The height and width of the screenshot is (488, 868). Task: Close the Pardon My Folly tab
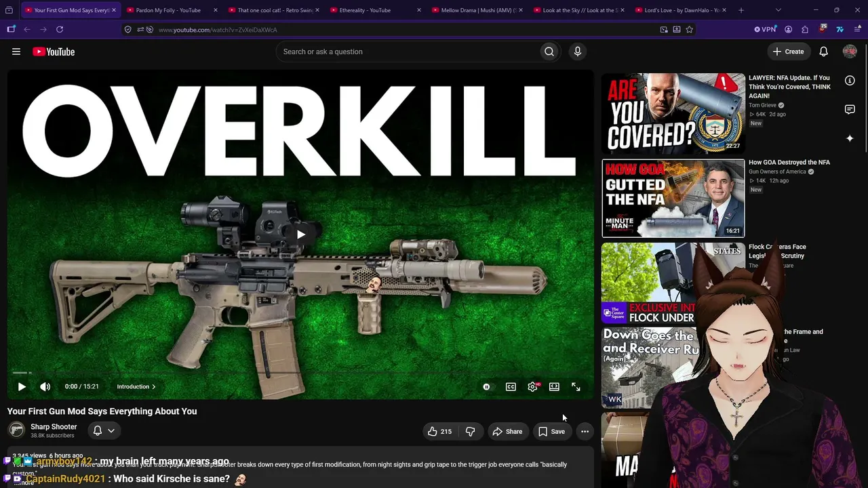click(216, 10)
